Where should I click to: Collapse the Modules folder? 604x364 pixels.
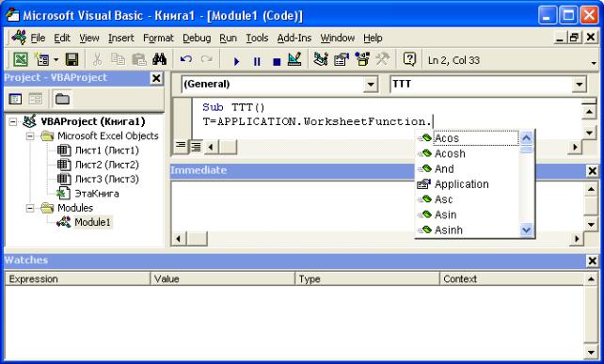point(30,208)
